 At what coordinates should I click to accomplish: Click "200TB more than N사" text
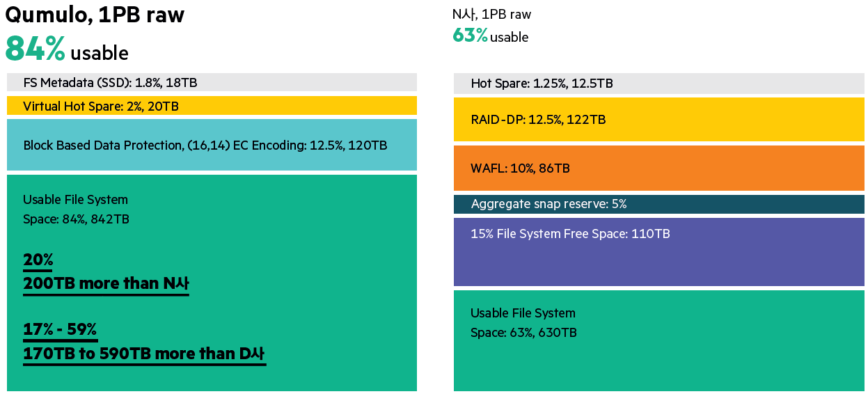[x=106, y=284]
